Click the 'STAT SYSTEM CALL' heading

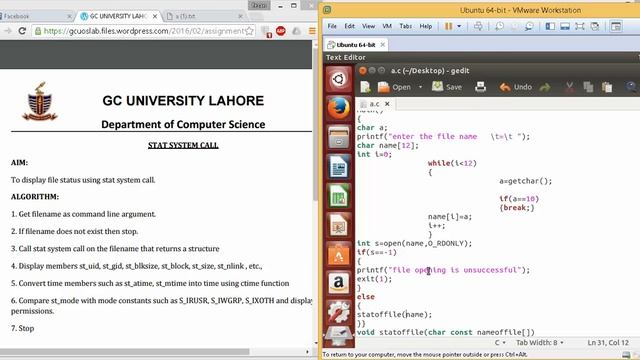tap(183, 145)
